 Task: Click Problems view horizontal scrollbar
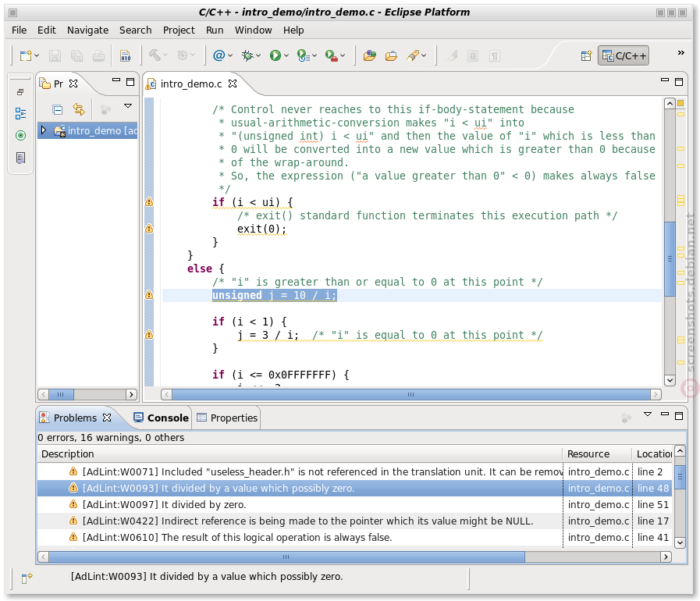click(x=286, y=557)
